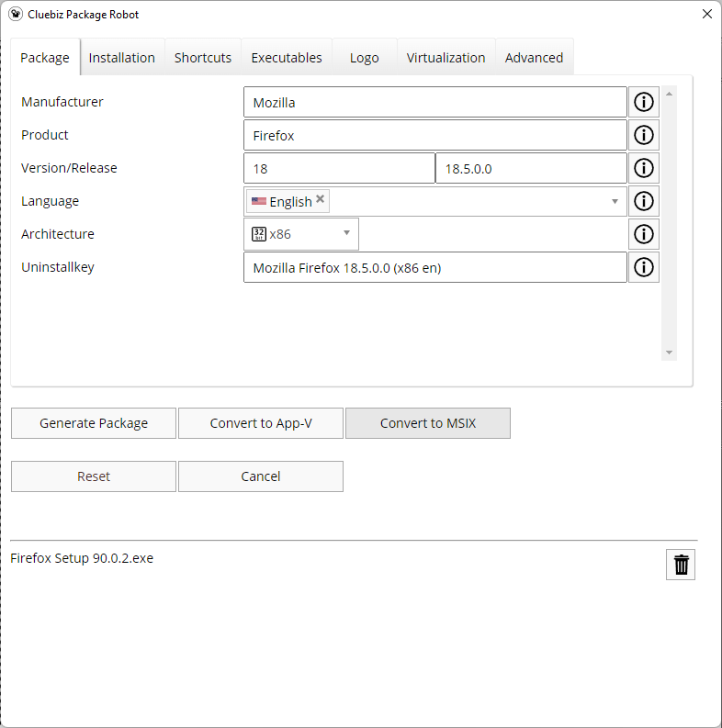The image size is (722, 728).
Task: Click the info icon next to Manufacturer
Action: (x=644, y=102)
